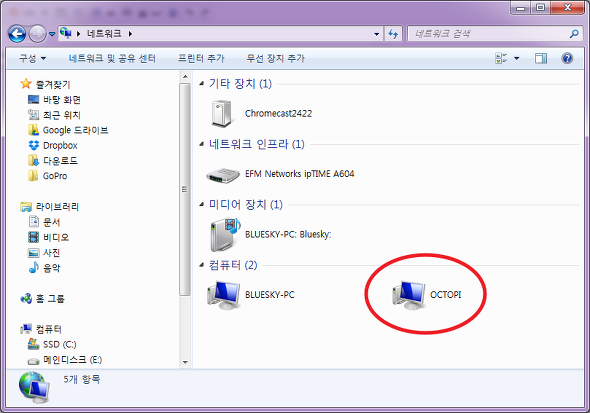Open the address bar history dropdown
This screenshot has width=590, height=413.
(x=376, y=34)
